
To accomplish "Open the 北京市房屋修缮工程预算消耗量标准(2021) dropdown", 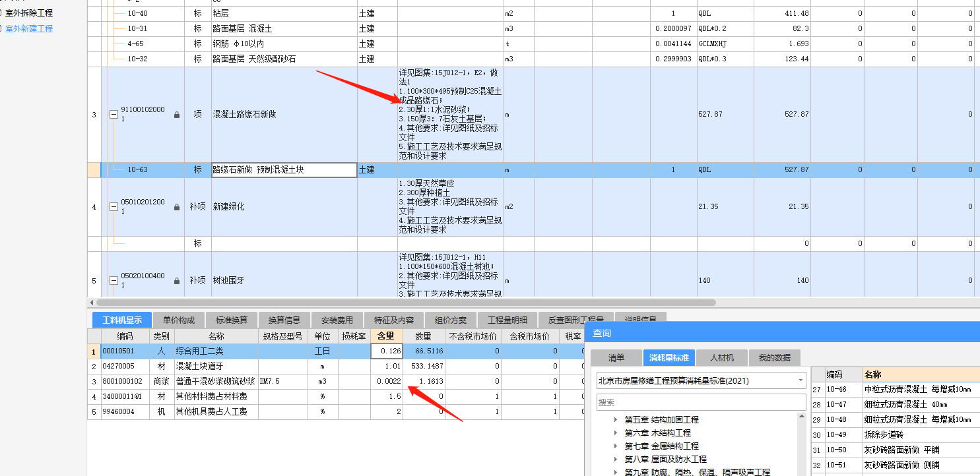I will (801, 380).
